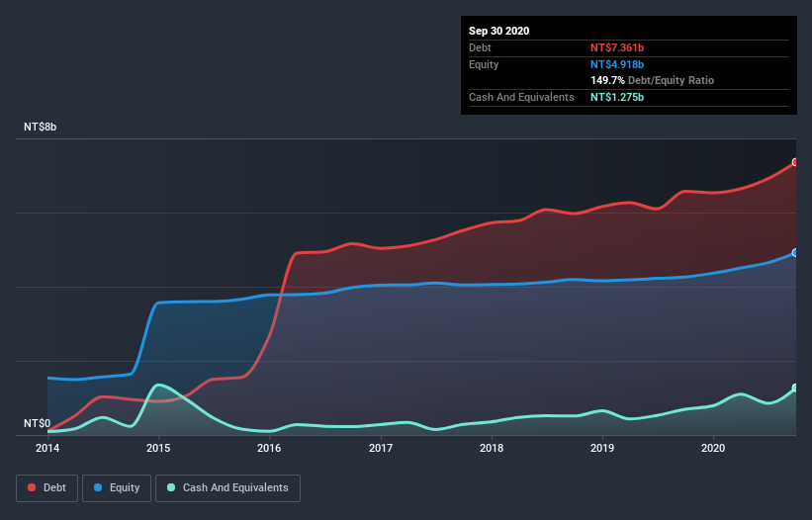The width and height of the screenshot is (812, 520).
Task: Click the teal Cash endpoint marker
Action: [x=795, y=389]
